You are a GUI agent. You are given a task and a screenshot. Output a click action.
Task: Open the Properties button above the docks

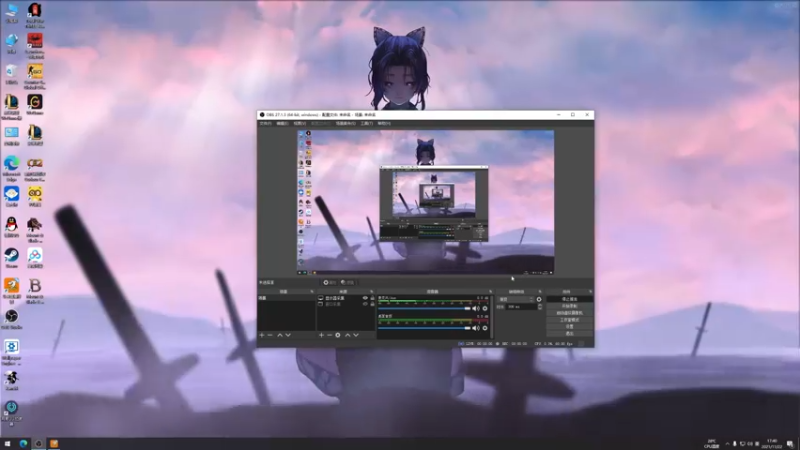[x=330, y=283]
